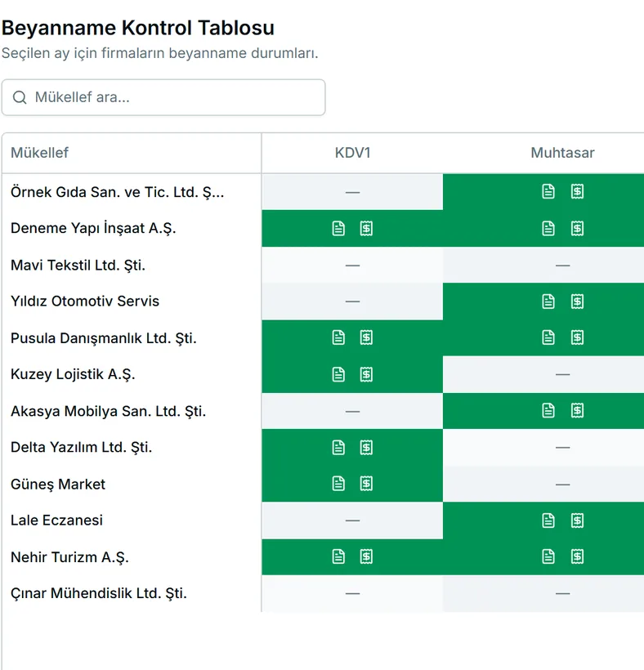Select taxpayer Yıldız Otomotiv Servis
The width and height of the screenshot is (644, 670).
click(x=85, y=301)
